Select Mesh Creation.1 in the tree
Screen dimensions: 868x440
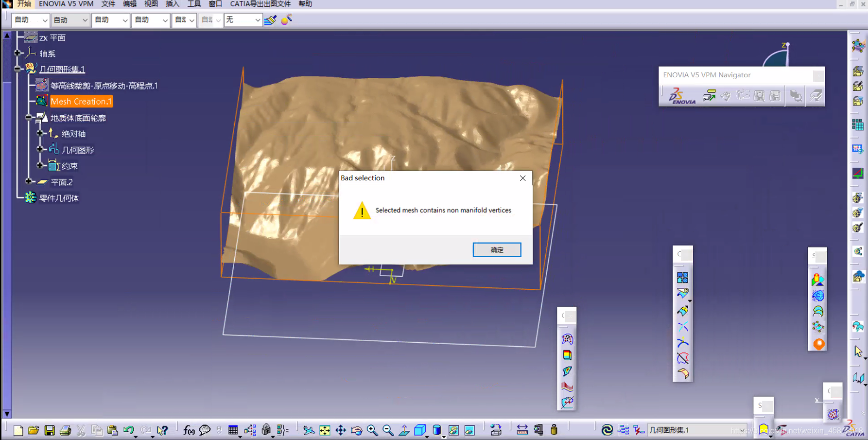coord(81,102)
